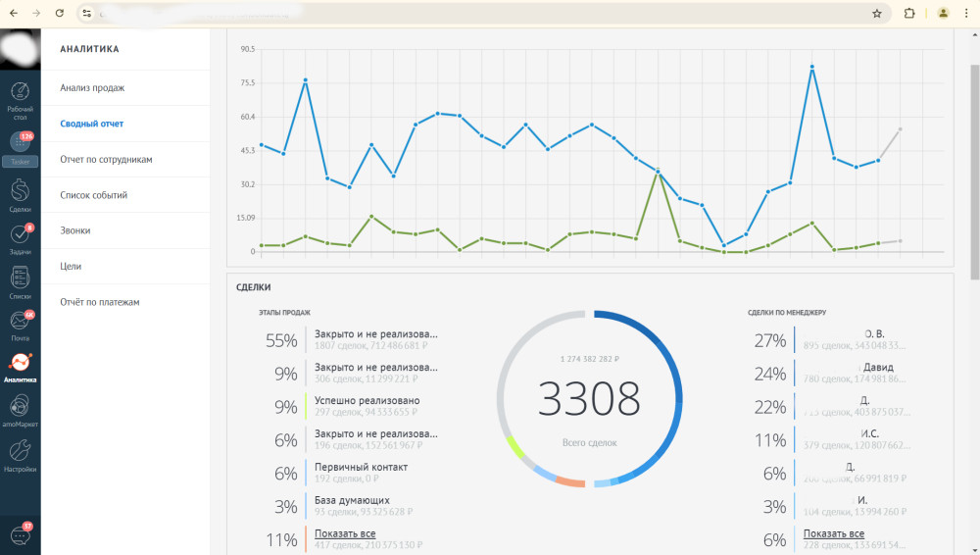Image resolution: width=980 pixels, height=555 pixels.
Task: Click Показать все under sales stages
Action: point(345,533)
